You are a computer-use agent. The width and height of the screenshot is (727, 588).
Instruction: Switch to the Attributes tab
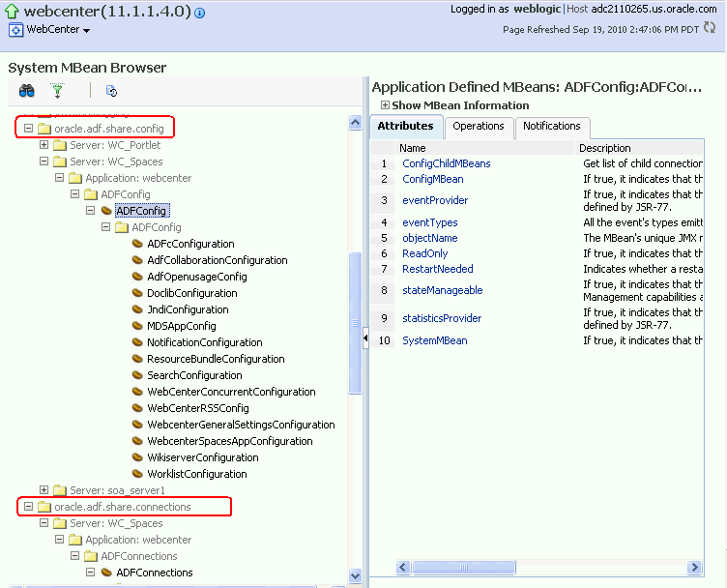coord(406,126)
